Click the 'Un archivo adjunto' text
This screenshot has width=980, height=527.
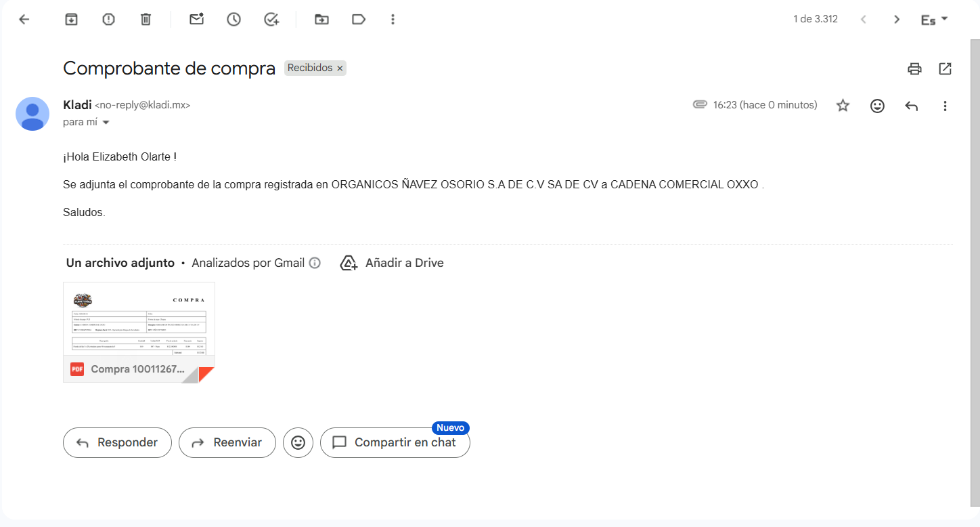point(120,263)
